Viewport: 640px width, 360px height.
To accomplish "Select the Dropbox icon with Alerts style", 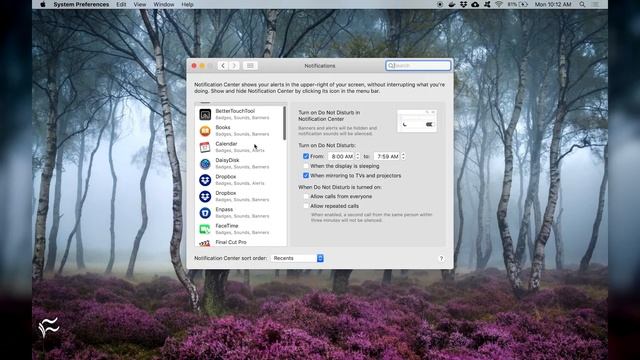I will (205, 180).
